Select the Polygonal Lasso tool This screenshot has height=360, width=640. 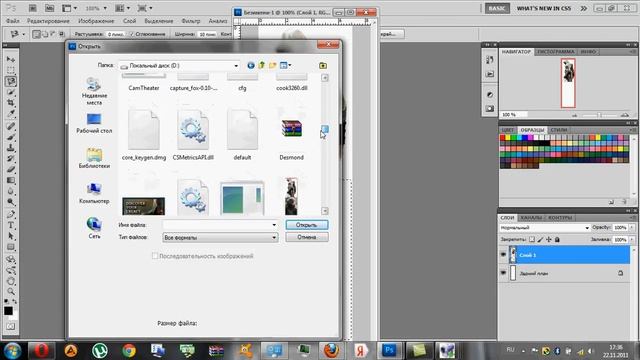point(11,81)
